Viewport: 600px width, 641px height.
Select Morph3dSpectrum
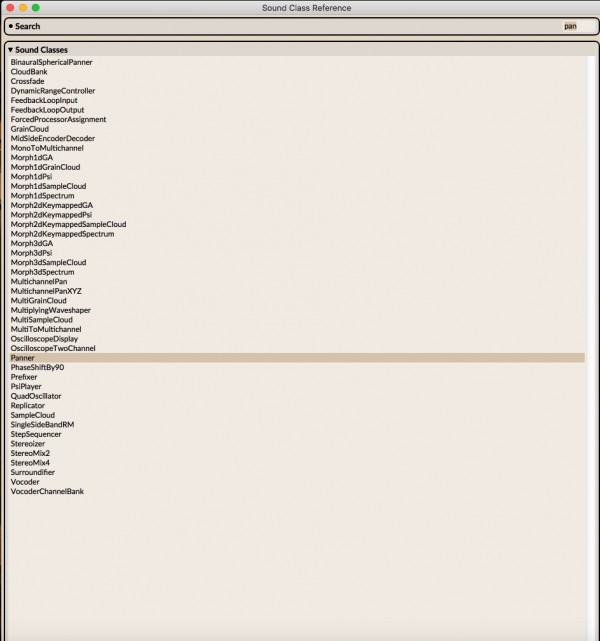point(43,272)
